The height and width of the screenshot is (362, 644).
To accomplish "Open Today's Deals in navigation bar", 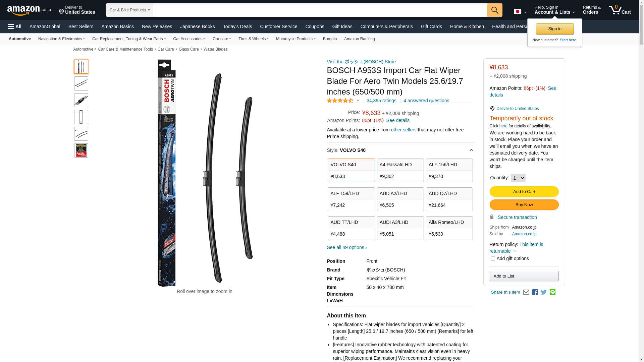I will point(237,26).
